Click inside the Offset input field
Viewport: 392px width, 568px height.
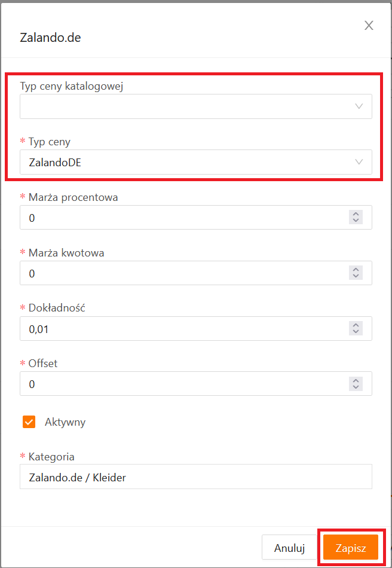point(179,384)
